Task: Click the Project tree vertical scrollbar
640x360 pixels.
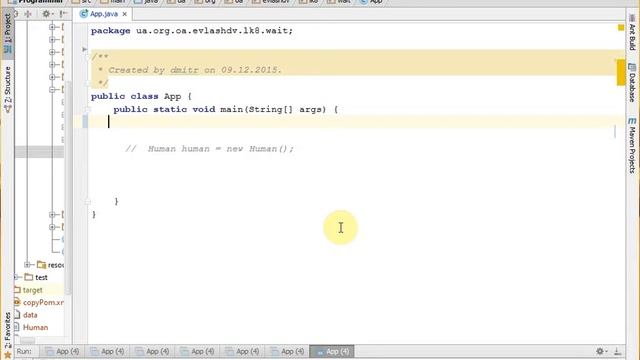Action: click(68, 188)
